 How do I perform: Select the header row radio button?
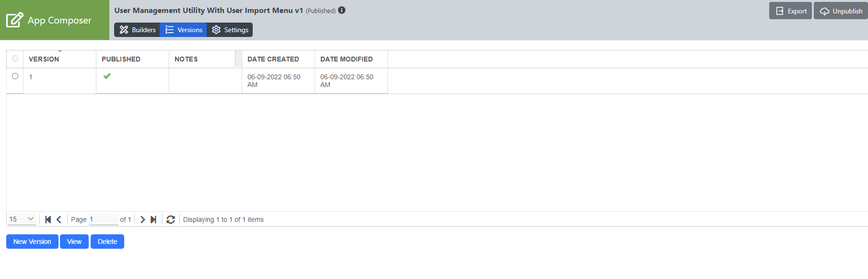click(15, 59)
